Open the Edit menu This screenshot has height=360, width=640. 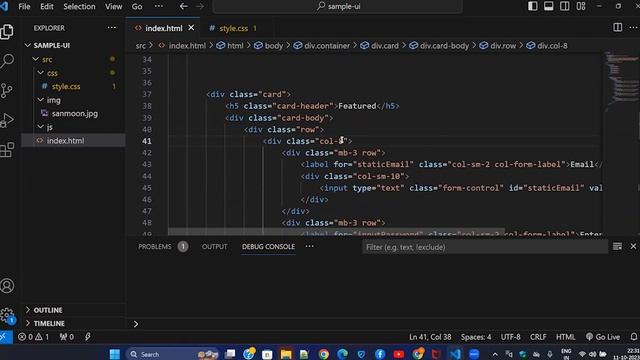tap(47, 7)
